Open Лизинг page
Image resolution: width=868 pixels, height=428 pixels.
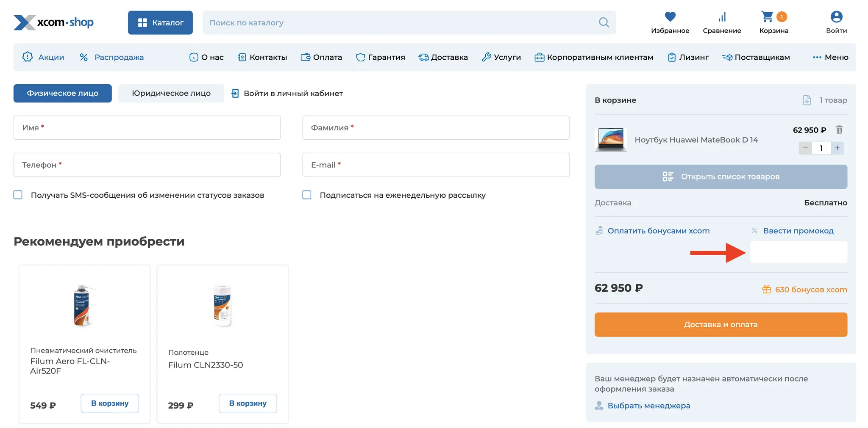click(x=688, y=57)
